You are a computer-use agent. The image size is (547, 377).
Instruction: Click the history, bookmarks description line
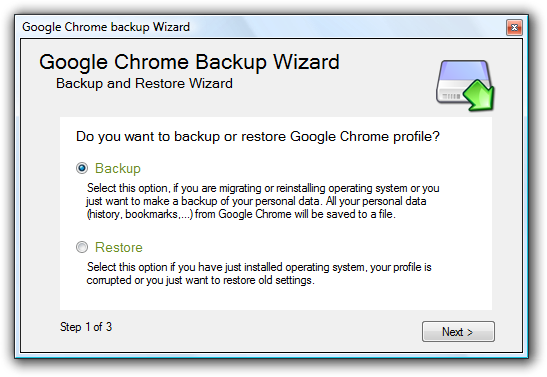pos(241,214)
